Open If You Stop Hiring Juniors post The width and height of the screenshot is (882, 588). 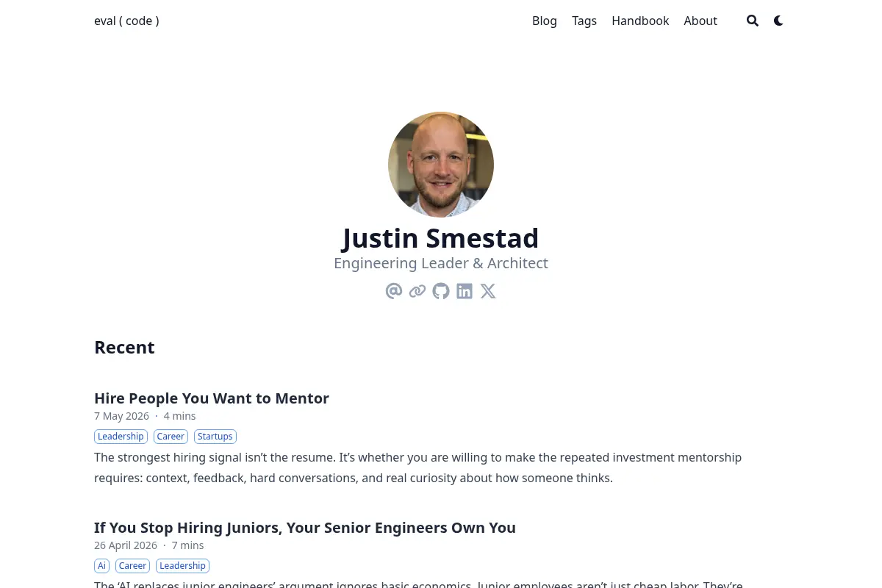(305, 528)
